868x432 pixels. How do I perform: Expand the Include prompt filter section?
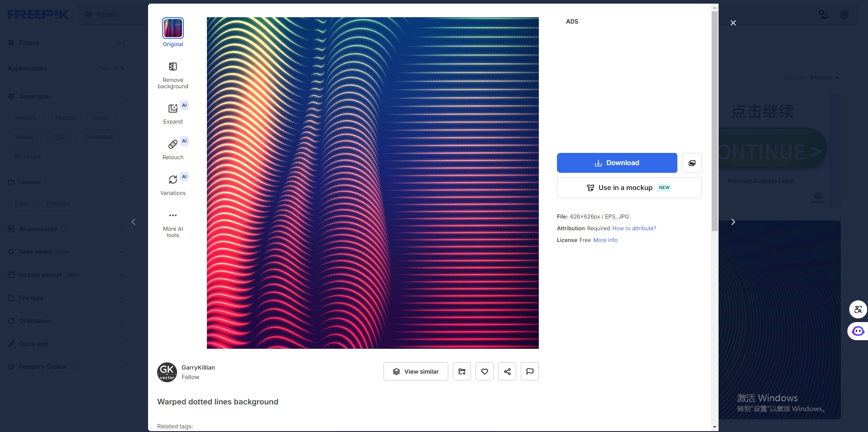click(121, 275)
